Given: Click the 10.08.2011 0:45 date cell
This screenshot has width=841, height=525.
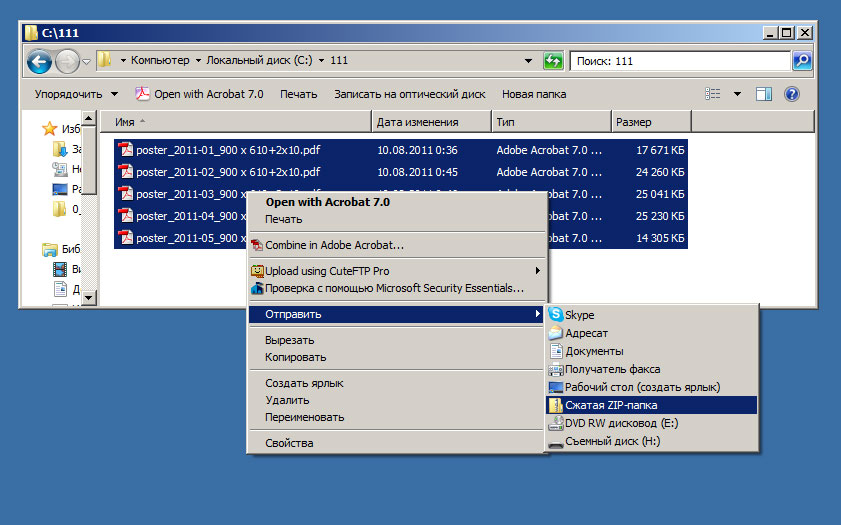Looking at the screenshot, I should 417,172.
